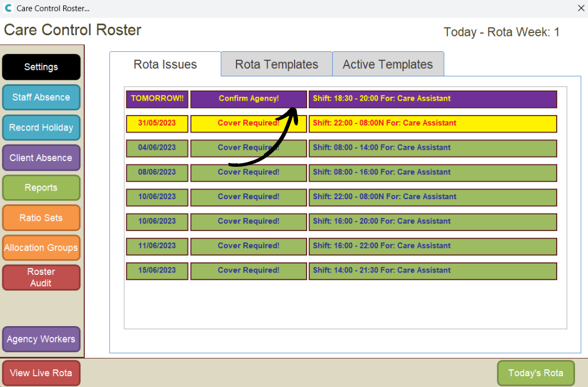The height and width of the screenshot is (387, 588).
Task: Select the 08/06/2023 date cell
Action: tap(157, 172)
